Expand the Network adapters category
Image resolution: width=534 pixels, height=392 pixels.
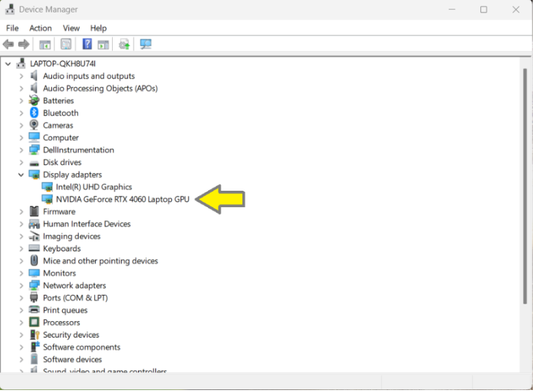coord(21,286)
